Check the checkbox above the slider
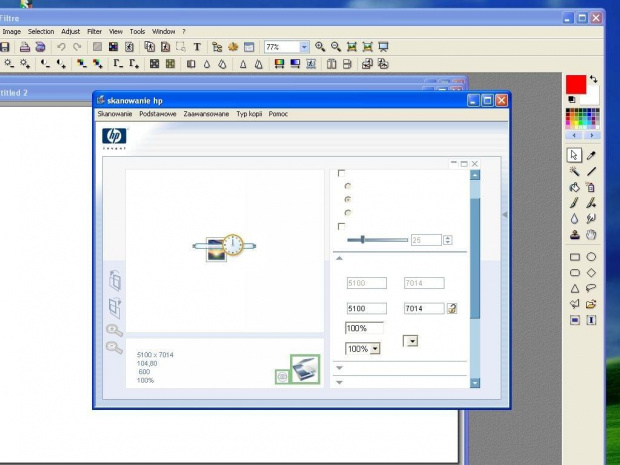 [342, 226]
